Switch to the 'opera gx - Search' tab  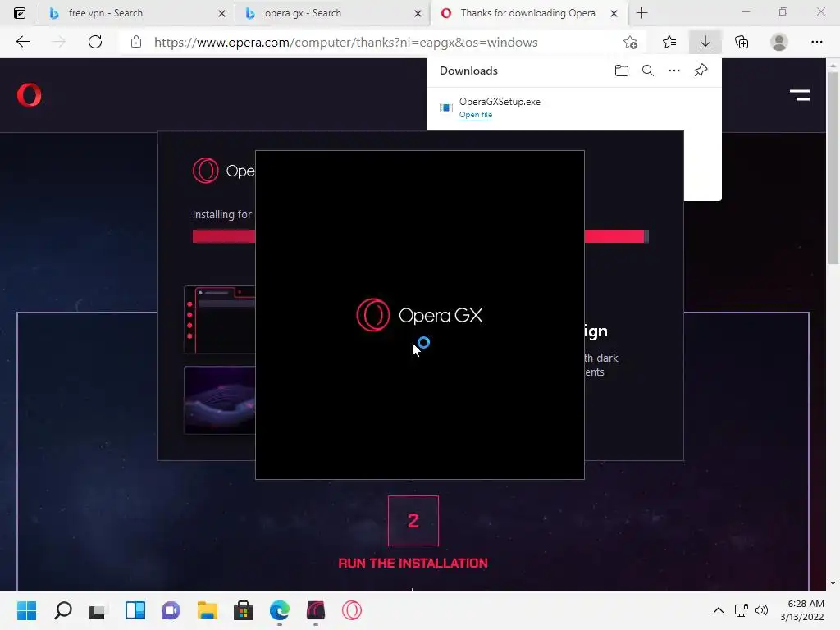pos(332,13)
